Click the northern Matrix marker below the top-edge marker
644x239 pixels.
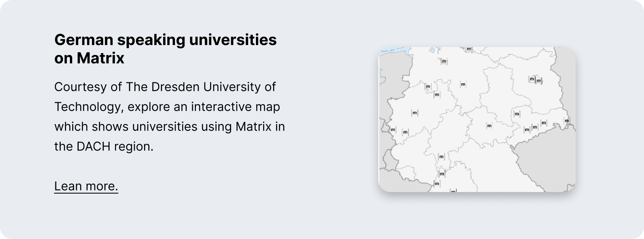444,61
